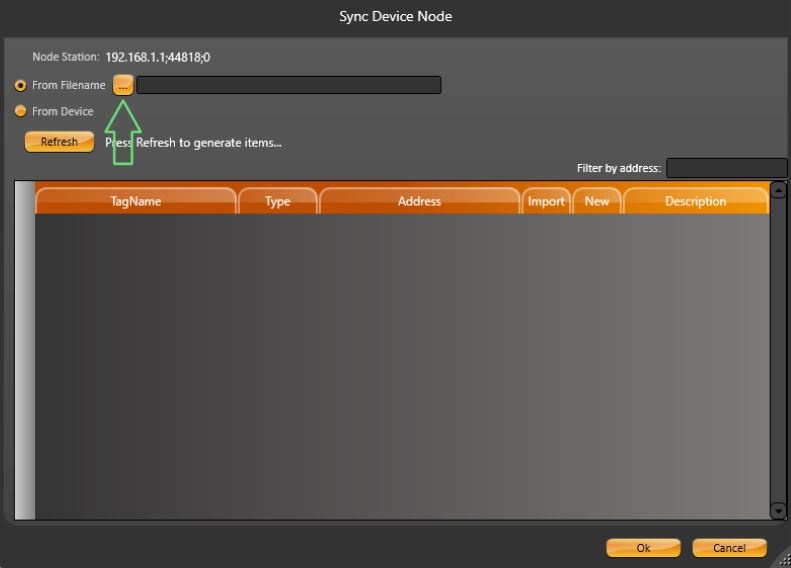Click the Sync Device Node title bar
This screenshot has width=791, height=568.
click(395, 16)
